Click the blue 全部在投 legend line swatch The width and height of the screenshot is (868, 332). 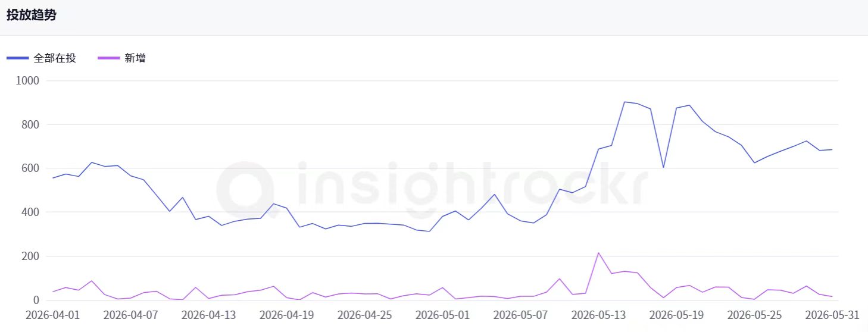coord(18,58)
